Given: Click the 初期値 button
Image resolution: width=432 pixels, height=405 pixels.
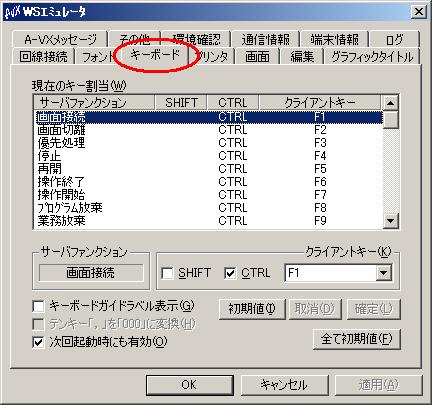Looking at the screenshot, I should 252,309.
